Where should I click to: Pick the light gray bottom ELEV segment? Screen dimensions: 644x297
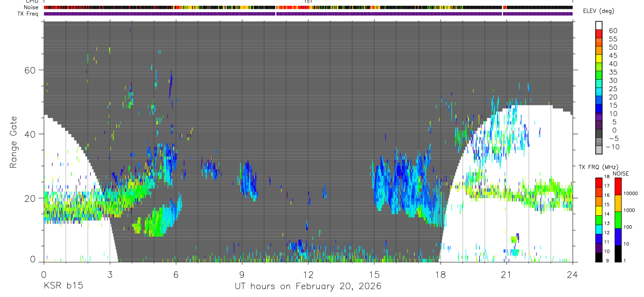tap(599, 150)
